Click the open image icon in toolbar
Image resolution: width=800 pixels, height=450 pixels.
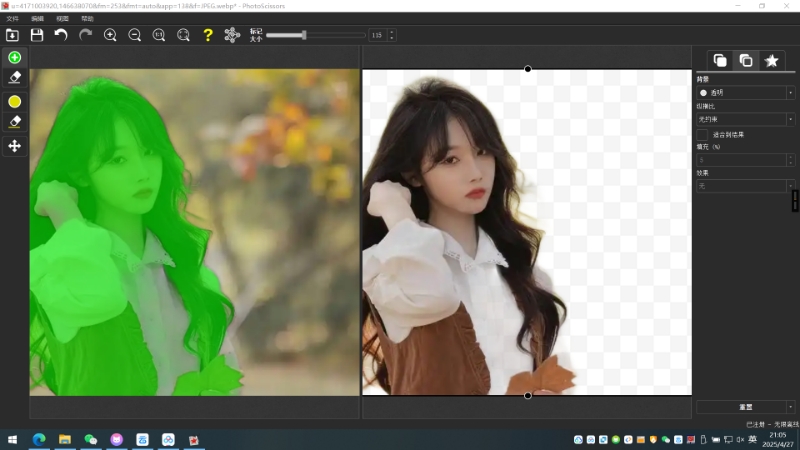point(12,35)
